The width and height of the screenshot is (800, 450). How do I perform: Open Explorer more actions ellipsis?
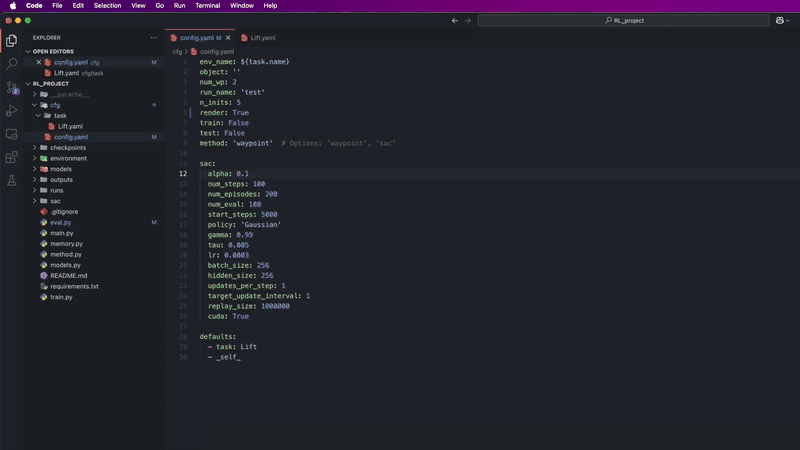(154, 38)
